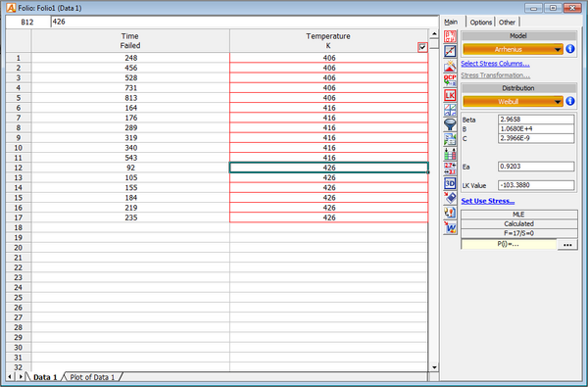The height and width of the screenshot is (387, 588).
Task: Click the ALTA folio icon in title bar
Action: click(x=11, y=8)
